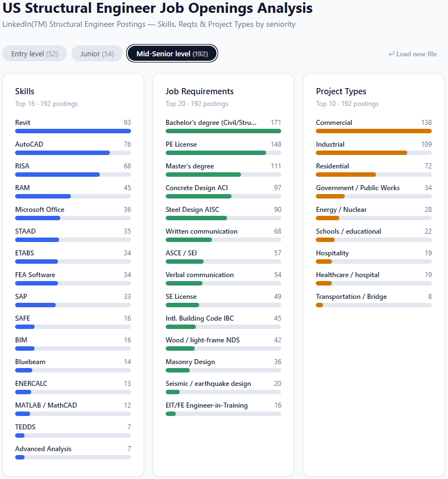Click the Mid-Senior level tab
Viewport: 448px width, 479px height.
click(172, 54)
